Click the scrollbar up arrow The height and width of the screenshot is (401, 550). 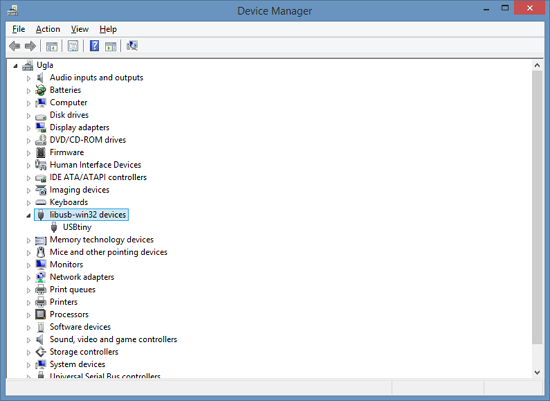click(537, 65)
